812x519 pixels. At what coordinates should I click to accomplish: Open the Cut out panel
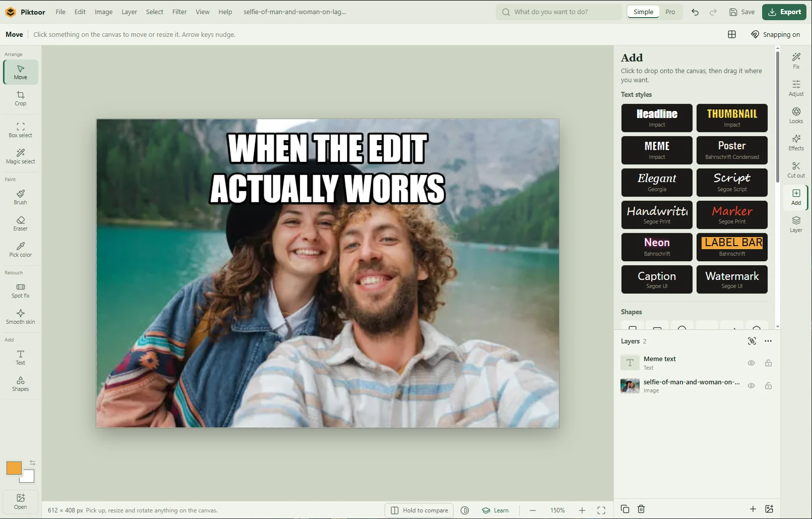796,169
